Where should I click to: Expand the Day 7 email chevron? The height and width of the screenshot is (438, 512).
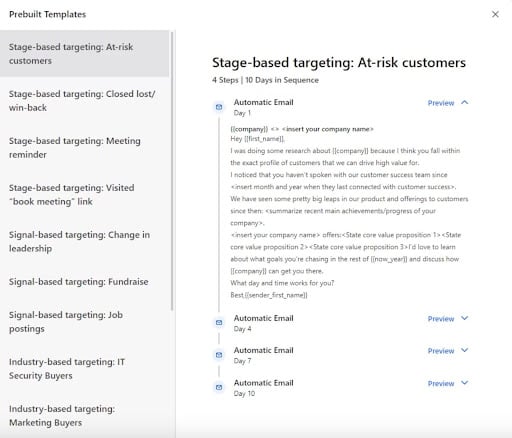coord(465,350)
